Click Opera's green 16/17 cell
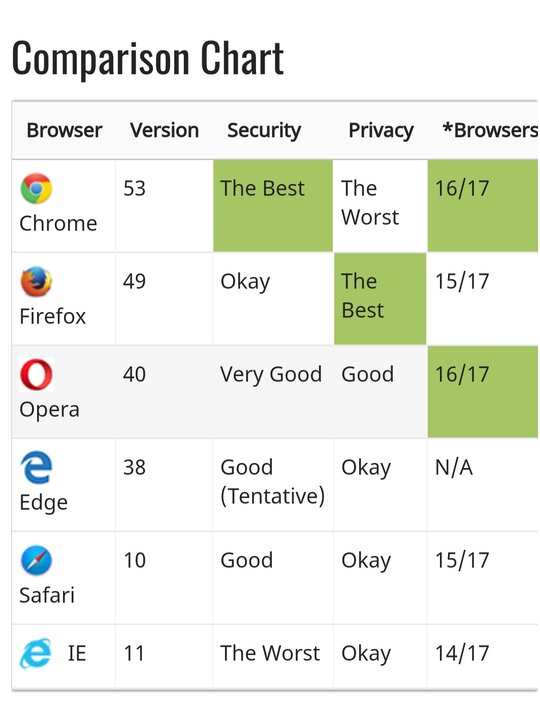The width and height of the screenshot is (540, 720). pos(483,392)
